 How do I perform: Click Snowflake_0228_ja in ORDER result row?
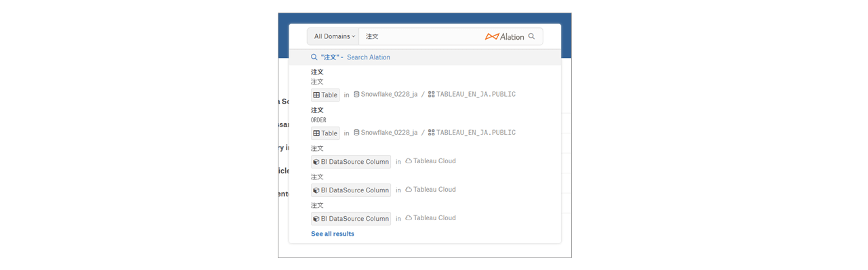click(389, 133)
